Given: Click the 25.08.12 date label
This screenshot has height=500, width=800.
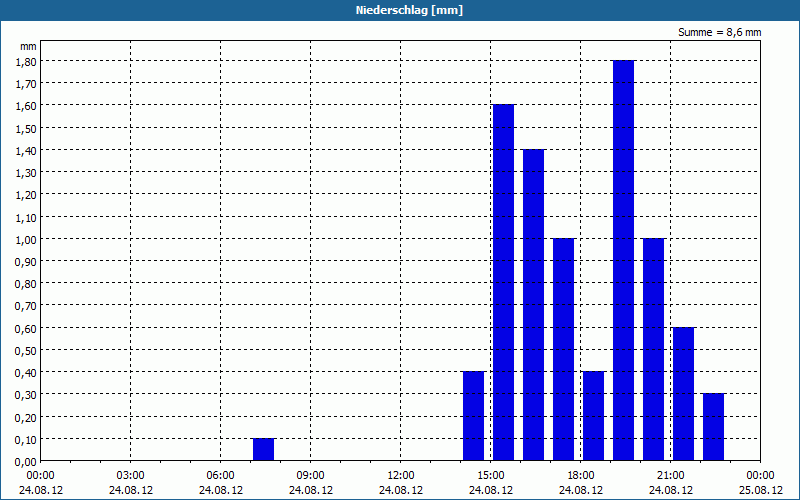Looking at the screenshot, I should click(760, 490).
